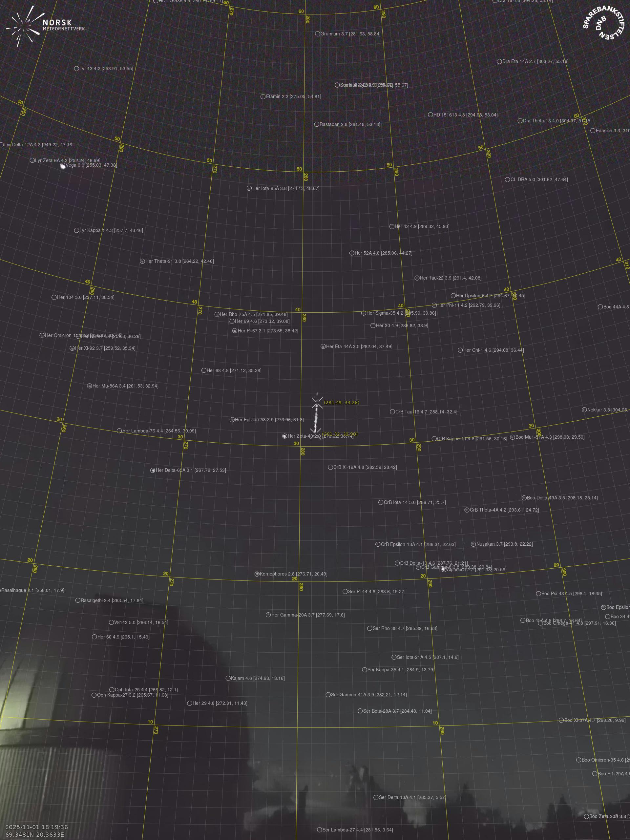Click the Ser Lambda-27 star label
Viewport: 630px width, 840px height.
tap(357, 830)
